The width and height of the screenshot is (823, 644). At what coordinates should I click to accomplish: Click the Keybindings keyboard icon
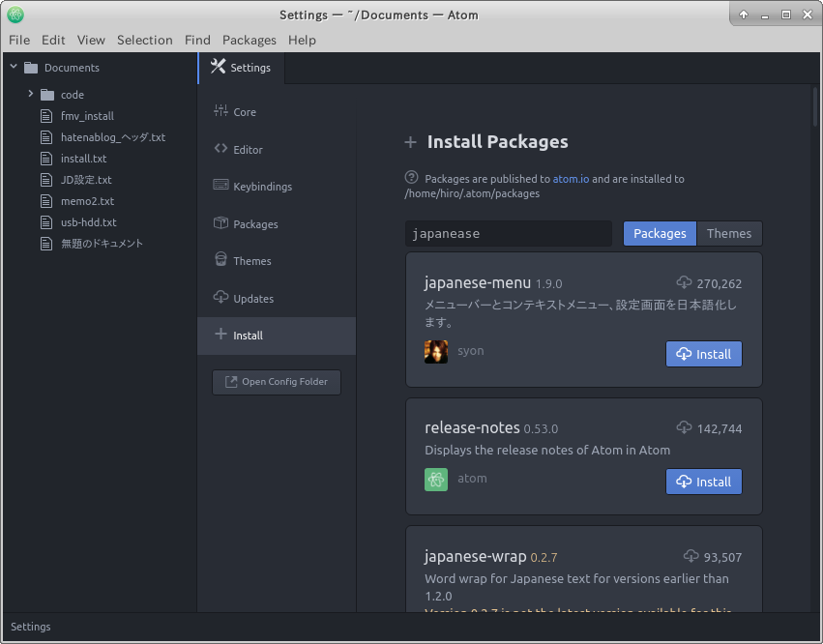[220, 186]
